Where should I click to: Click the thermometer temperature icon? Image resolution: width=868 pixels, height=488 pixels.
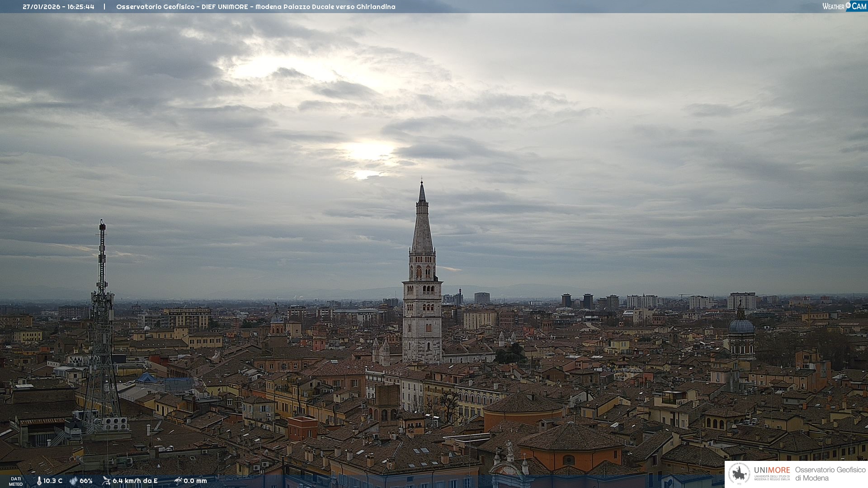39,481
